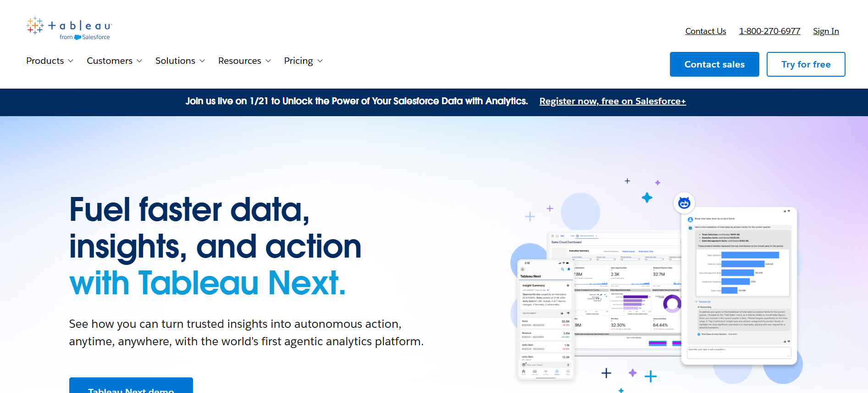Open the Products menu
This screenshot has width=868, height=393.
tap(45, 61)
